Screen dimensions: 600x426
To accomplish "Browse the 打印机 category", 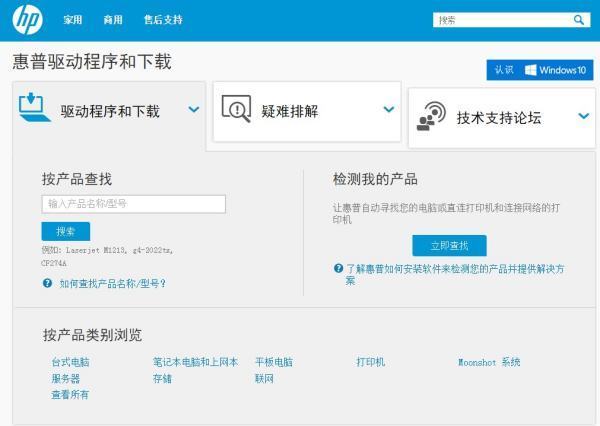I will [x=371, y=362].
